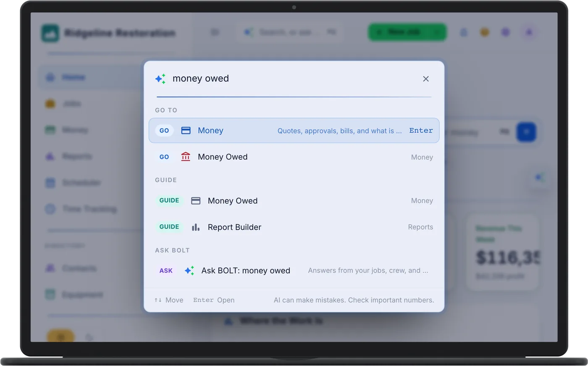The height and width of the screenshot is (366, 588).
Task: Click the "Reports" label on the Report Builder row
Action: point(420,227)
